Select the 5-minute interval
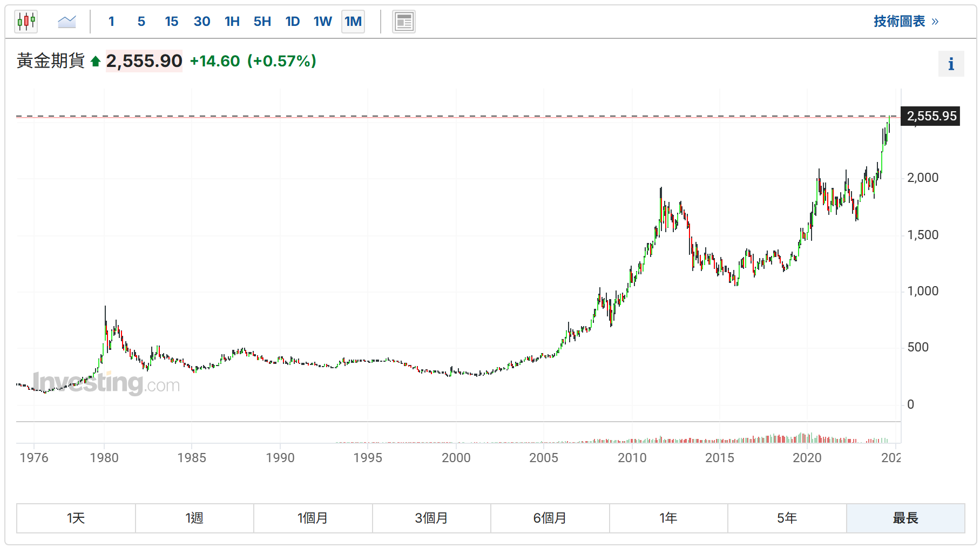Viewport: 980px width, 548px height. coord(141,22)
